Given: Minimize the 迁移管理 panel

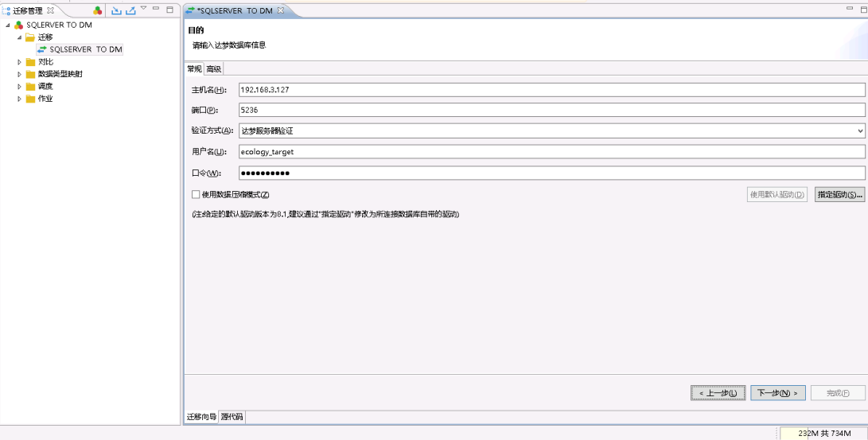Looking at the screenshot, I should [156, 9].
